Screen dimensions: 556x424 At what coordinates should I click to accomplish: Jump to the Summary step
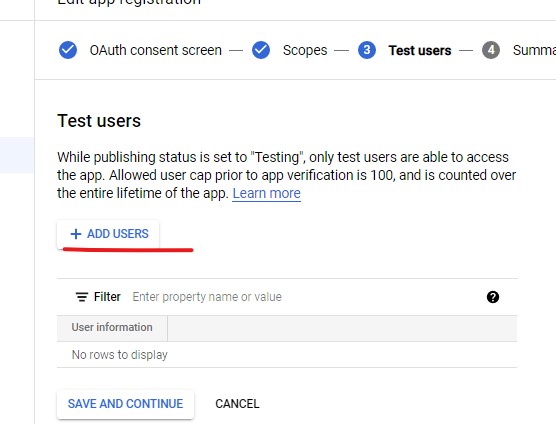[534, 50]
